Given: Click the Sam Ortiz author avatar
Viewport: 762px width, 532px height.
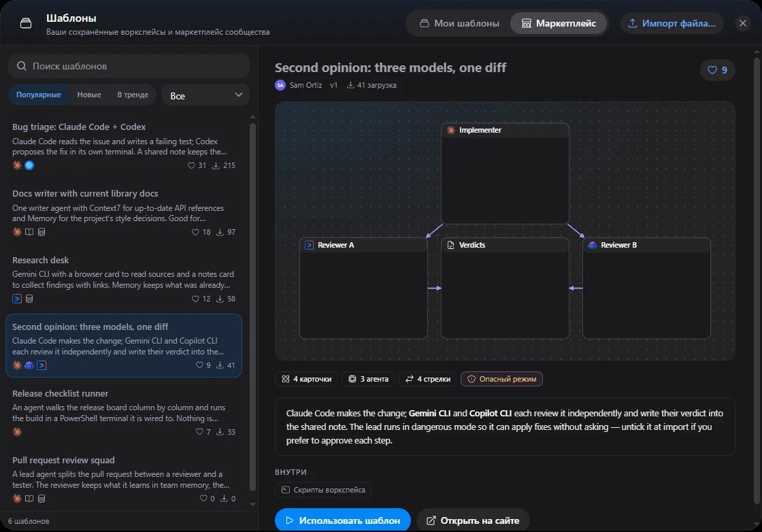Looking at the screenshot, I should [280, 85].
